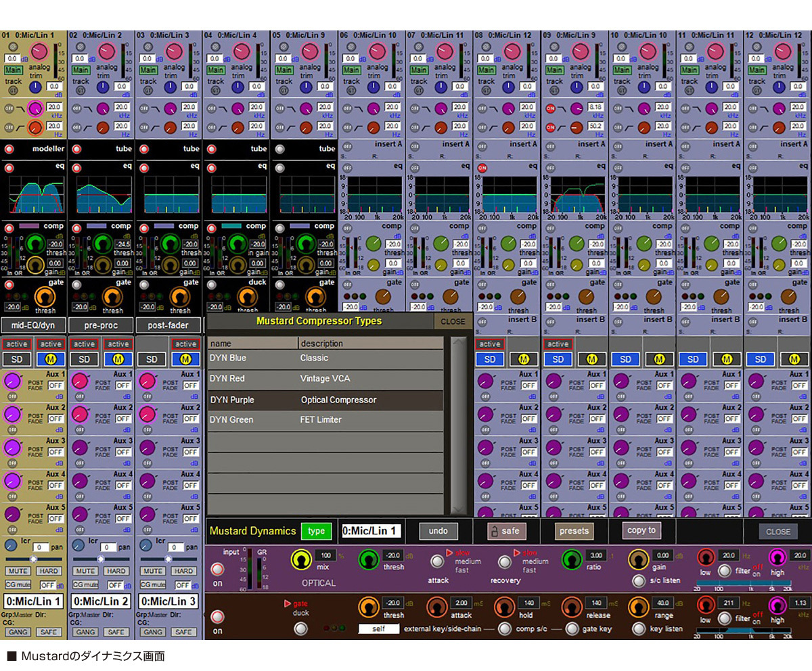812x671 pixels.
Task: Click the compressor filter high knob
Action: click(x=777, y=558)
